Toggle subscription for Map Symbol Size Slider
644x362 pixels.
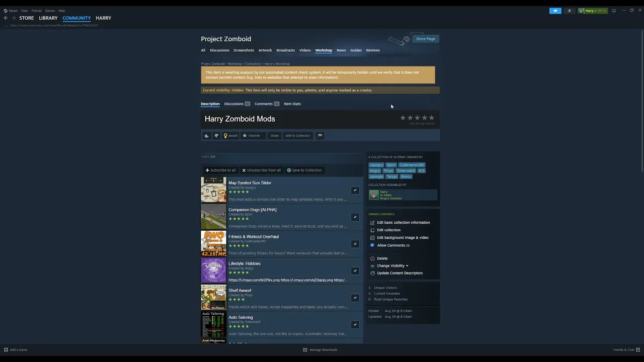(355, 191)
